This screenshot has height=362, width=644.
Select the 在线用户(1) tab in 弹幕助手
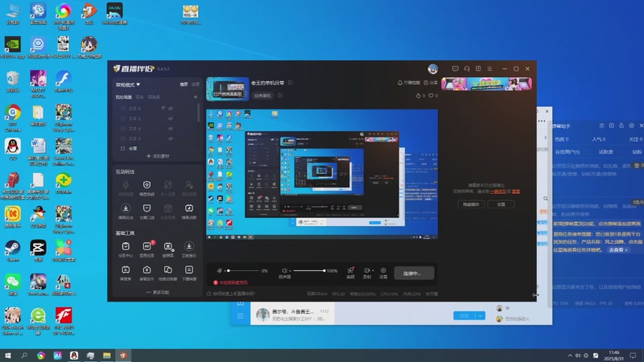(x=567, y=152)
